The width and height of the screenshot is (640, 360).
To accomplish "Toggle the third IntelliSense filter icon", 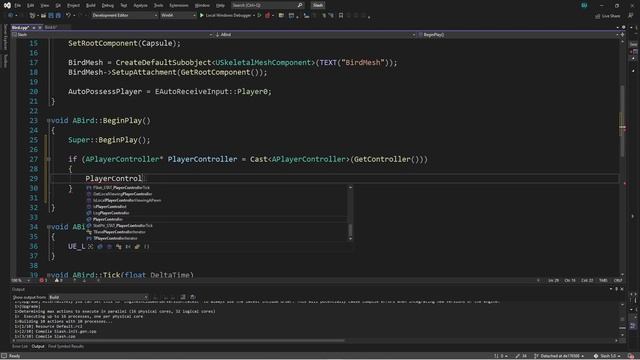I will click(x=109, y=247).
